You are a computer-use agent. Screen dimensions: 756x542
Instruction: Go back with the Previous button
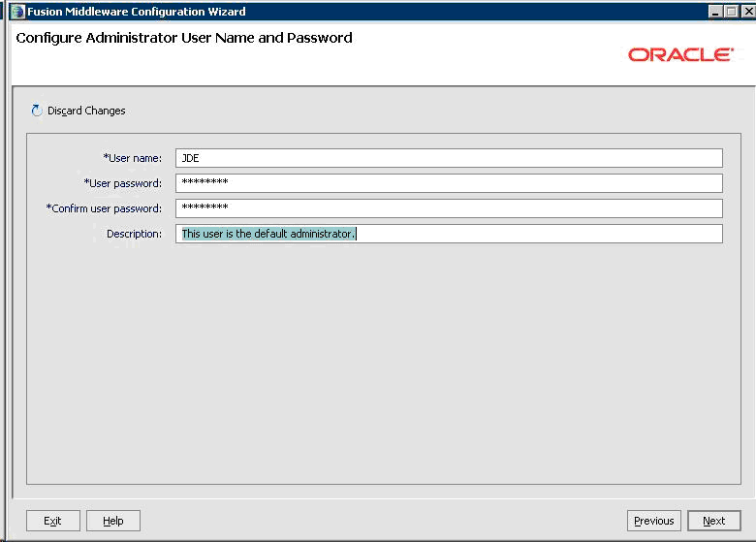(x=654, y=521)
